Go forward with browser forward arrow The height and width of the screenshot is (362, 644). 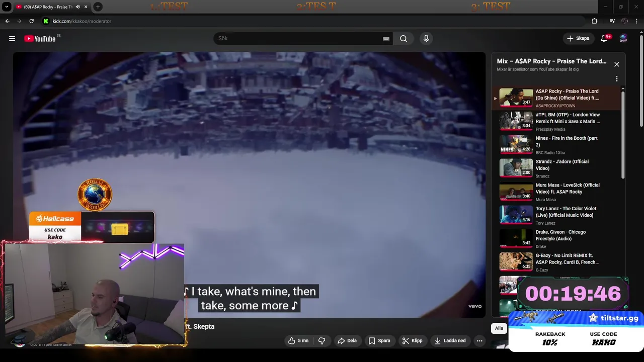tap(19, 21)
